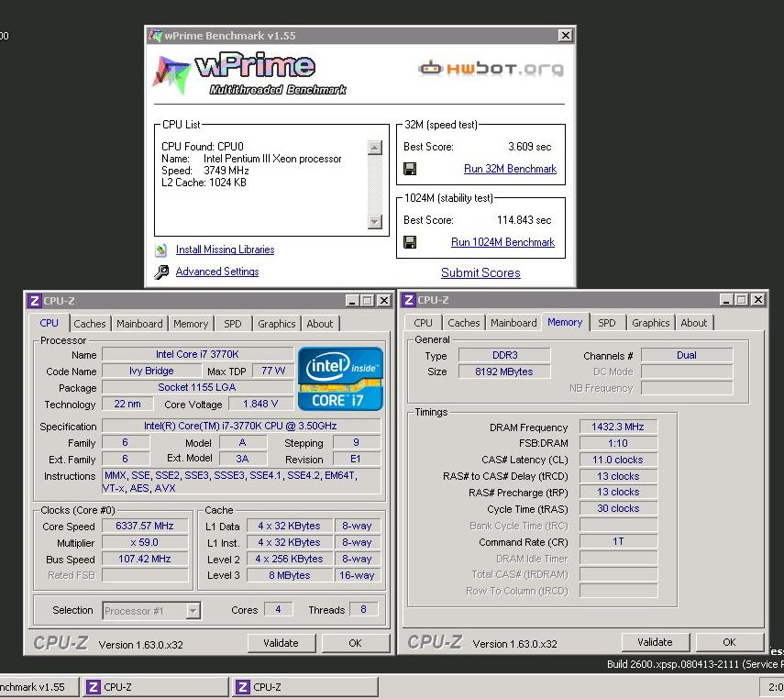Image resolution: width=784 pixels, height=699 pixels.
Task: Open the Advanced Settings link
Action: click(217, 272)
